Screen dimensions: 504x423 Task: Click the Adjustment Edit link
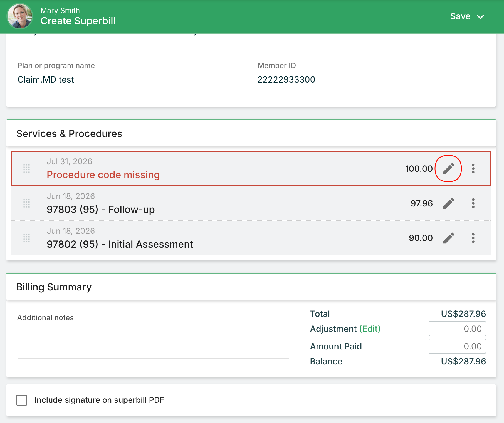coord(370,329)
